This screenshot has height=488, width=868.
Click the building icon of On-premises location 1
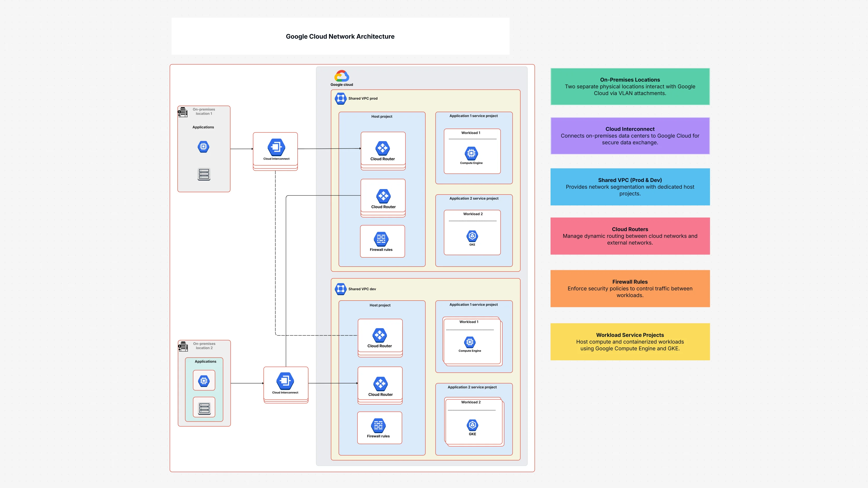click(x=183, y=112)
